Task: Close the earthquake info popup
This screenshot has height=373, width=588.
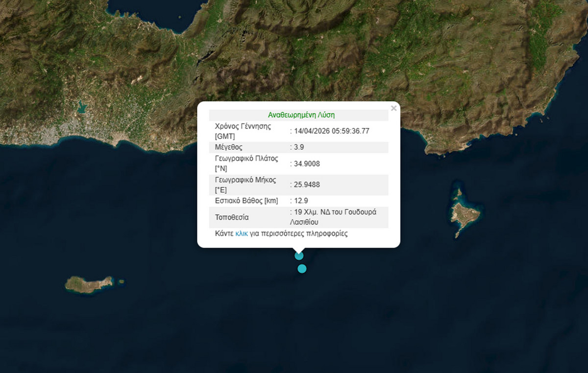Action: [393, 108]
